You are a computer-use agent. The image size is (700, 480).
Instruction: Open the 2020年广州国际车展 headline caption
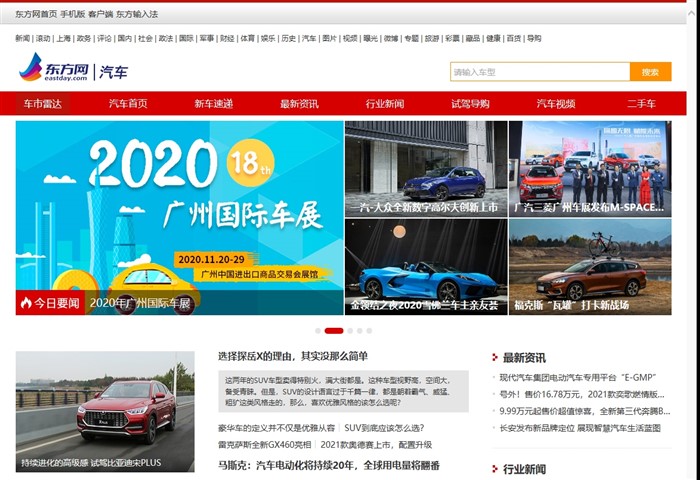(x=140, y=303)
